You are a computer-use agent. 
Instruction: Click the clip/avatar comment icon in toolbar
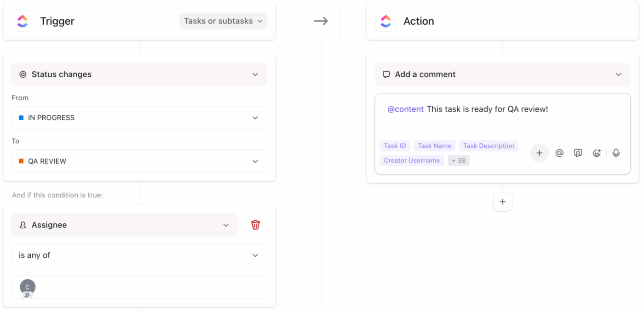pyautogui.click(x=578, y=153)
